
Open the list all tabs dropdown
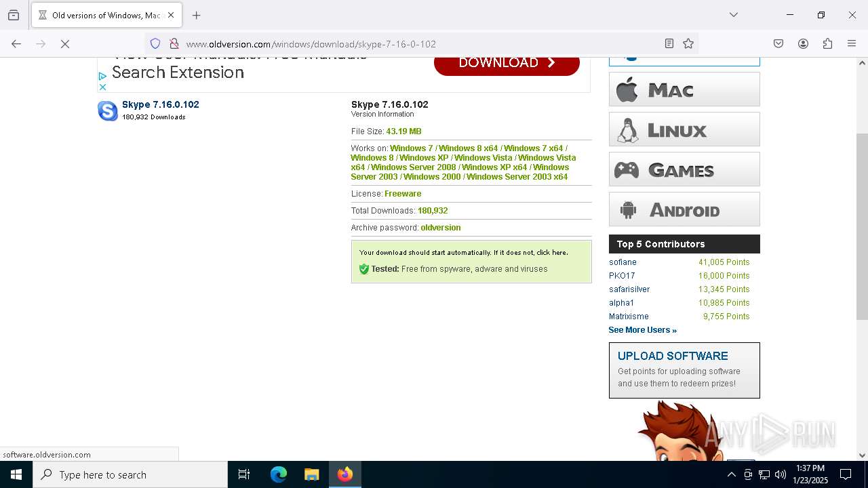(733, 15)
